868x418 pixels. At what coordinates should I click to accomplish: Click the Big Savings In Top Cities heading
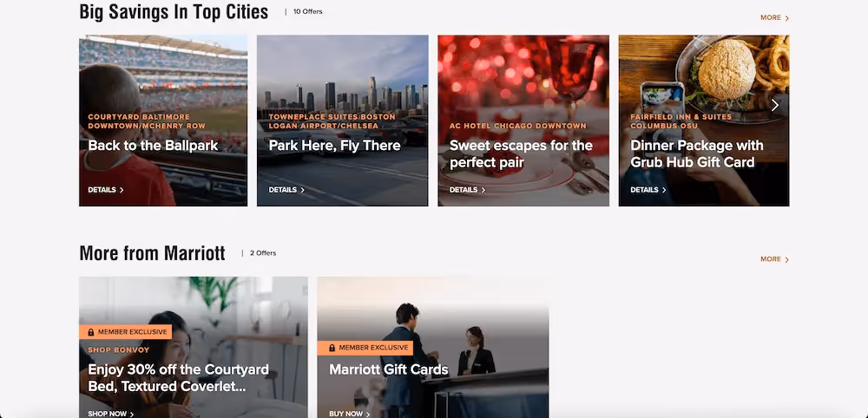tap(174, 11)
